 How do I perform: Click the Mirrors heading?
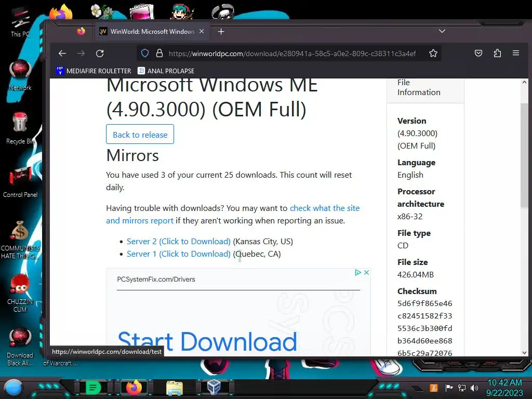tap(132, 155)
